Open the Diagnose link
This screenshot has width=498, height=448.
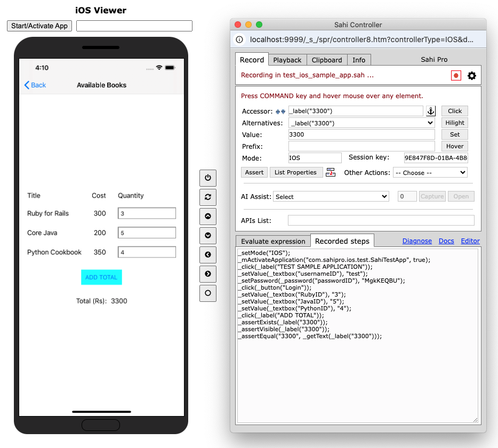click(x=417, y=241)
